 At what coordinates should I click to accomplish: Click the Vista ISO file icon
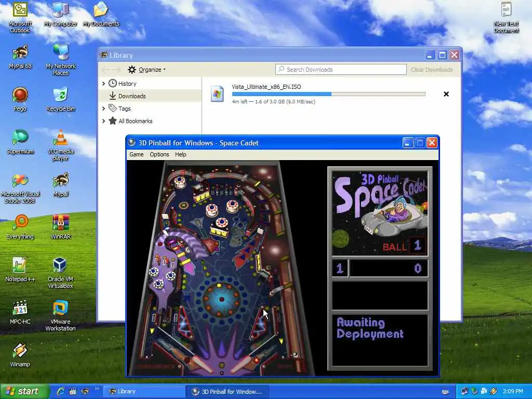(x=217, y=94)
